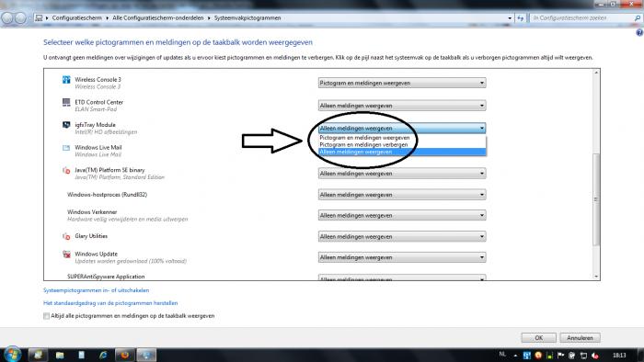Open the Windows Start orb

click(x=12, y=355)
